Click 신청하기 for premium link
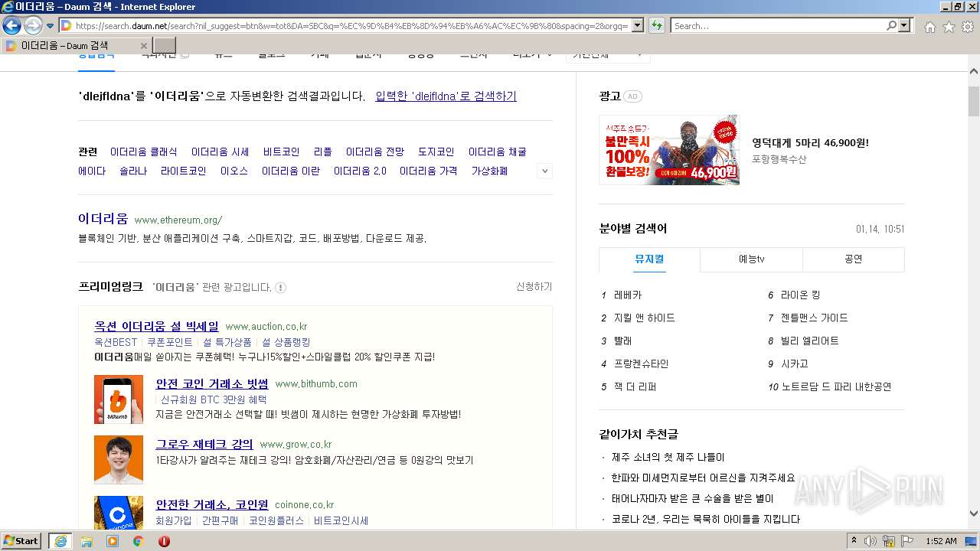980x551 pixels. coord(534,287)
